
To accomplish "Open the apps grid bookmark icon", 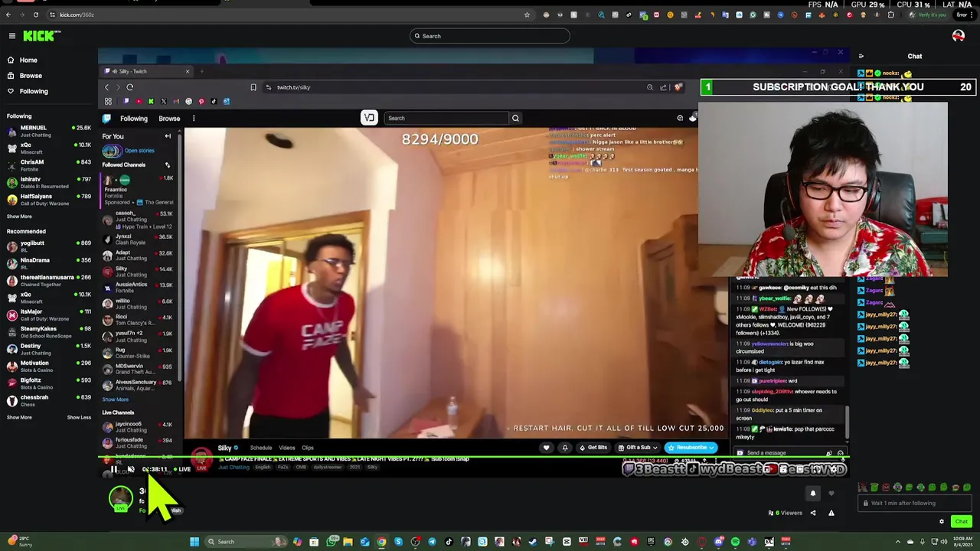I will click(x=108, y=101).
